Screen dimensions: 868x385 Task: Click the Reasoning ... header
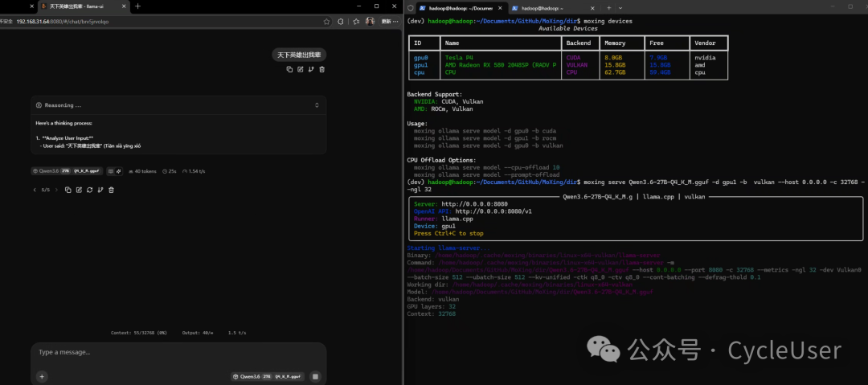pyautogui.click(x=178, y=105)
